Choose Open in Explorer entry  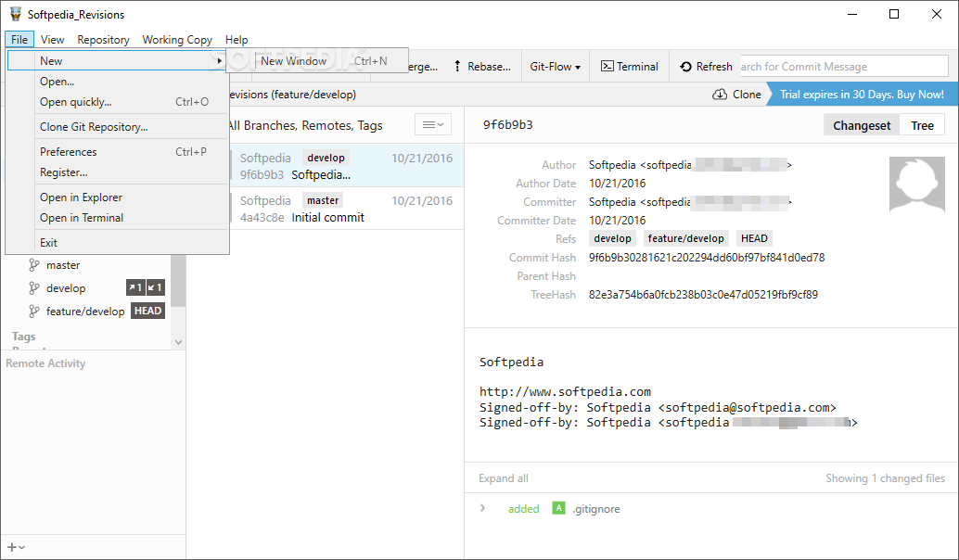pyautogui.click(x=117, y=197)
